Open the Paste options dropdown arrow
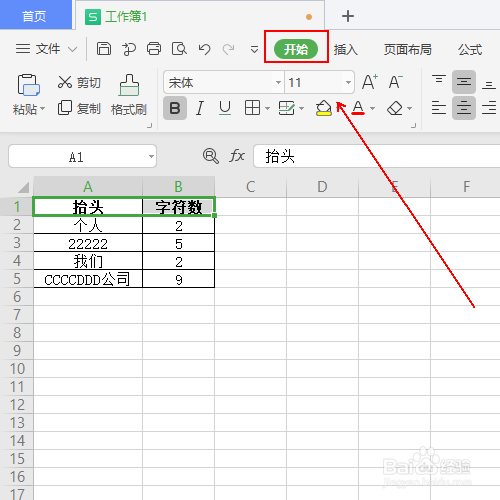500x500 pixels. pos(43,109)
